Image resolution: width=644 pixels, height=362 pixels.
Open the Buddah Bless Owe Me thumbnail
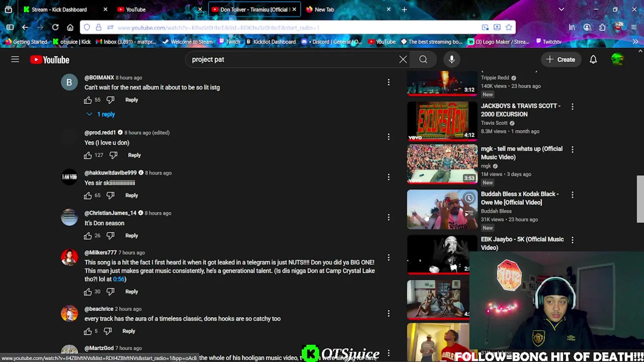pyautogui.click(x=442, y=209)
